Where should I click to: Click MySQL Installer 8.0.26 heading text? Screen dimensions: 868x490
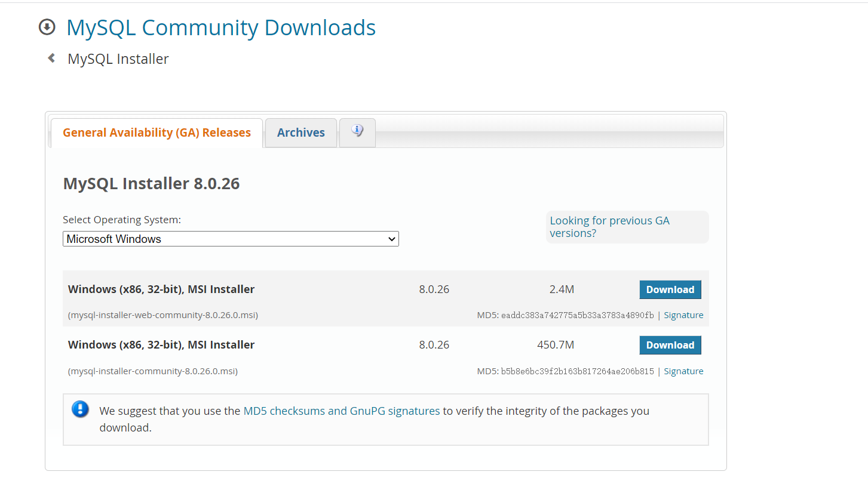[x=151, y=183]
